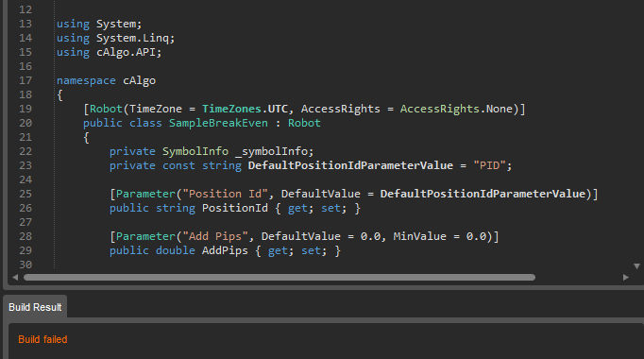Click the vertical scrollbar down arrow
The image size is (644, 359).
pos(636,266)
